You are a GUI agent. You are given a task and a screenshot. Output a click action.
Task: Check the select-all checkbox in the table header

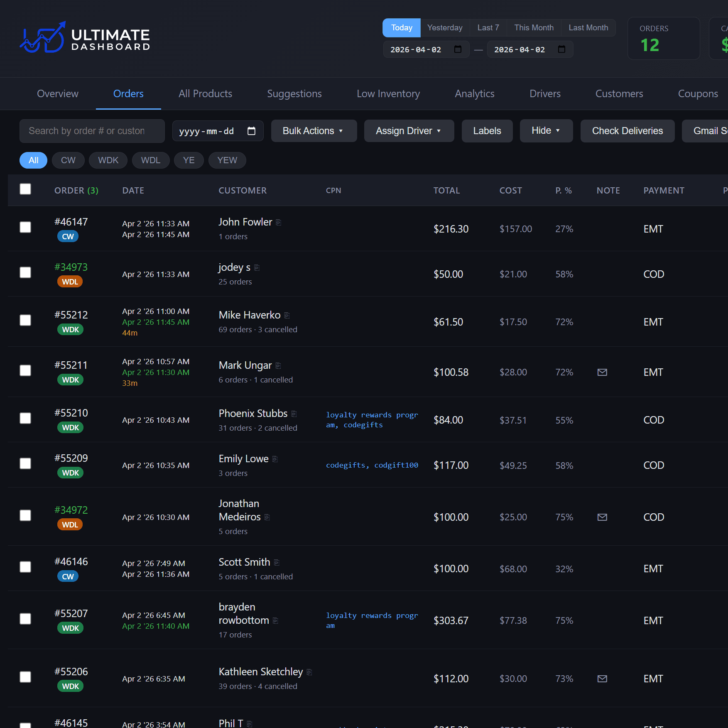(x=25, y=189)
